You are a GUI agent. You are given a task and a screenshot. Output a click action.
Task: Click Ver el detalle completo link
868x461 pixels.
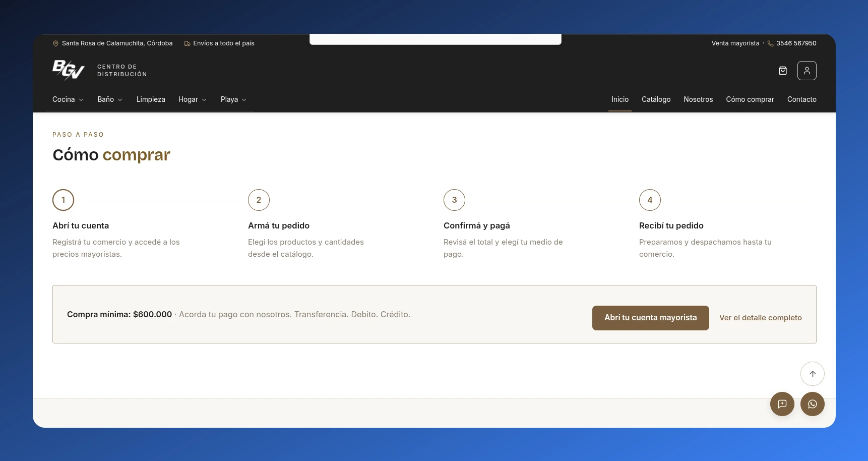coord(761,318)
